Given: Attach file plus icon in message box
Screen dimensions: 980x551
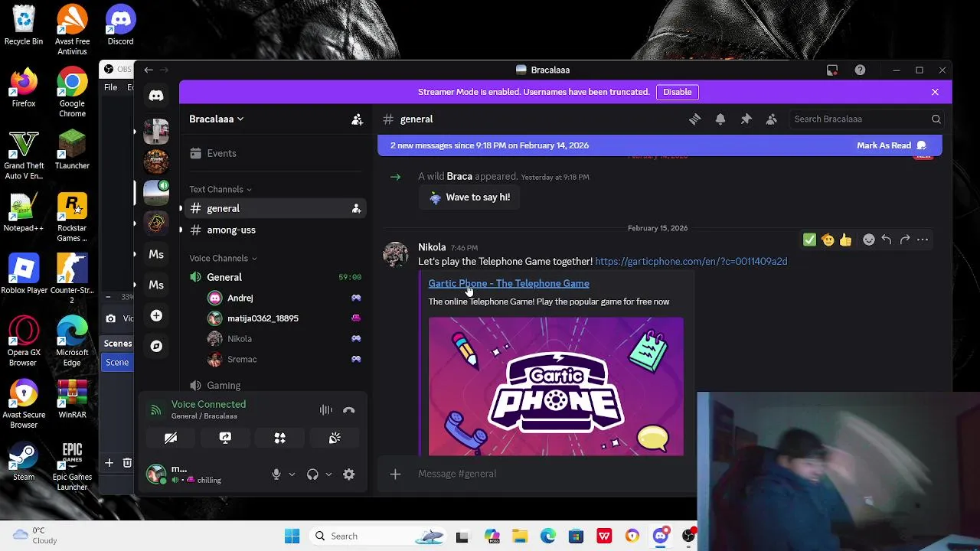Looking at the screenshot, I should click(x=395, y=474).
